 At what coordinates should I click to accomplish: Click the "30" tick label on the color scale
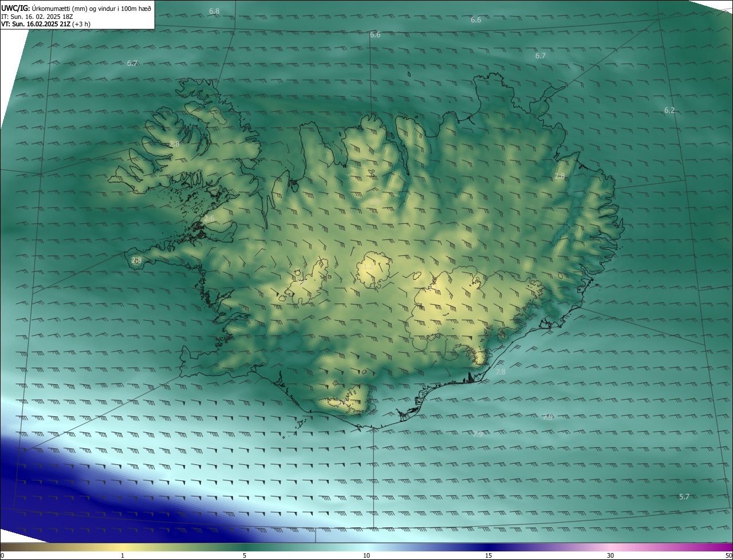pos(610,555)
